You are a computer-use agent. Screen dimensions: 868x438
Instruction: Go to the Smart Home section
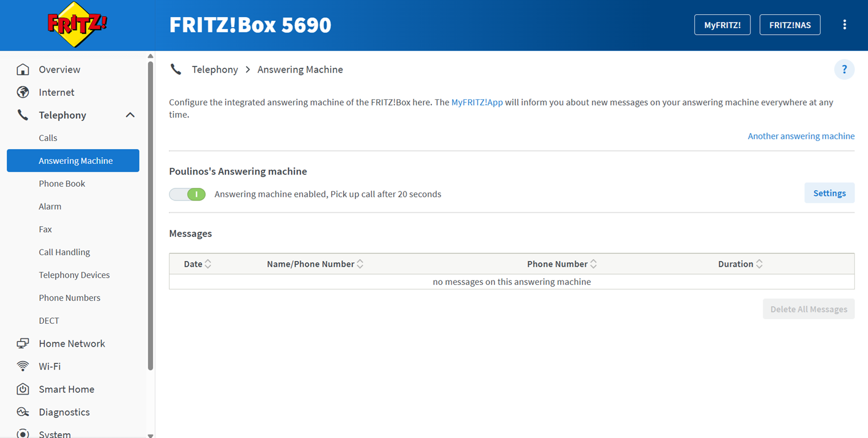(66, 389)
